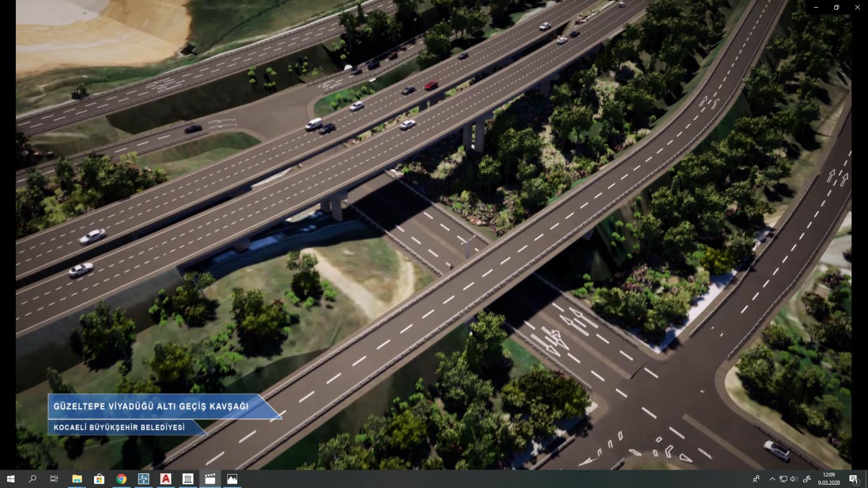Image resolution: width=868 pixels, height=488 pixels.
Task: Switch to the red A AutoCAD app
Action: tap(166, 479)
